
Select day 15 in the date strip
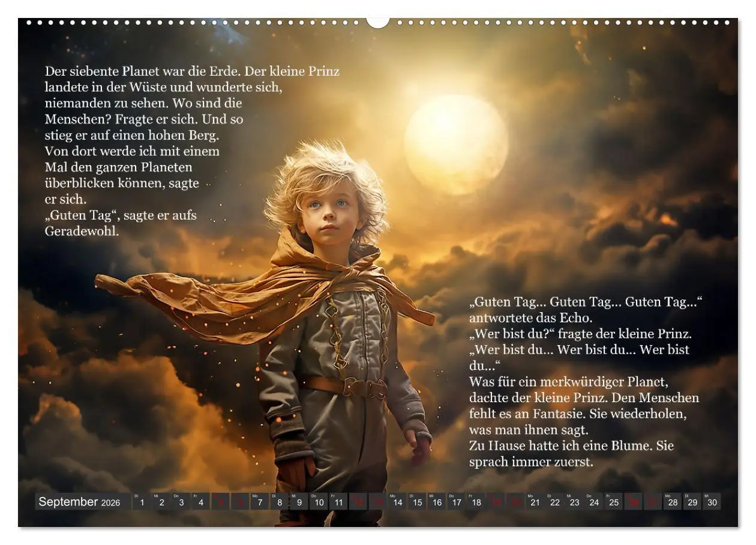coord(417,502)
